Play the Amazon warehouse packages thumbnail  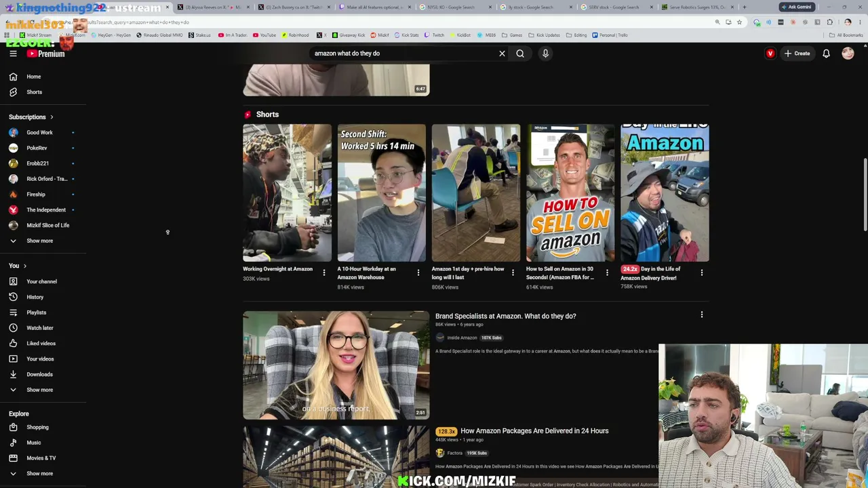336,457
